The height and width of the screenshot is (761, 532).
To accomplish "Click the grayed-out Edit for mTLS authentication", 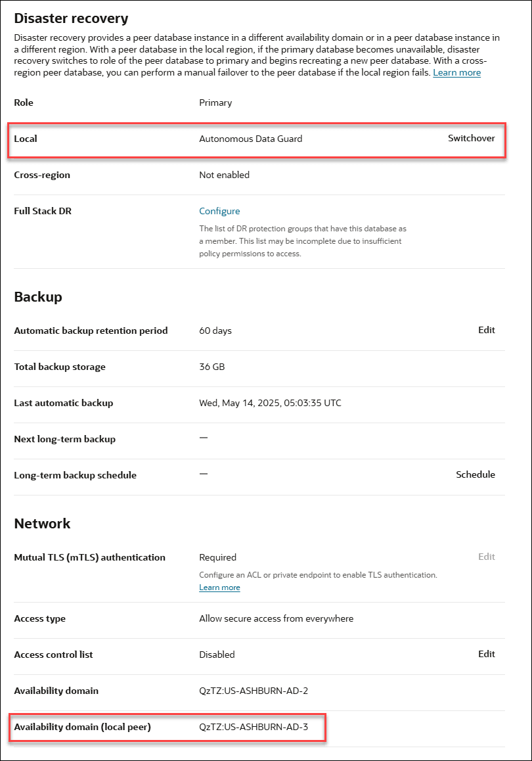I will coord(487,557).
